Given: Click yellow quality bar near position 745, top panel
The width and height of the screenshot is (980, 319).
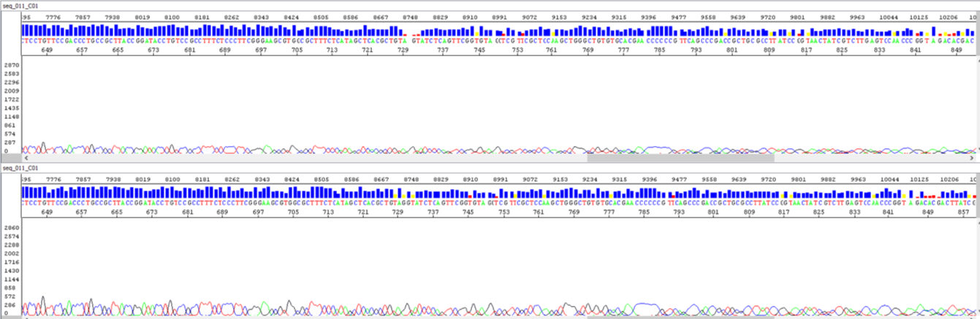Looking at the screenshot, I should (476, 34).
